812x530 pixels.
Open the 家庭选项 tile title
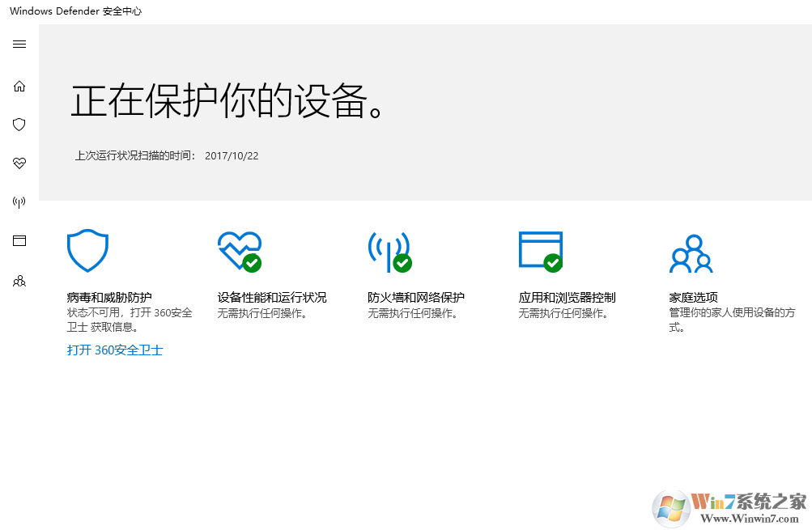pos(693,298)
